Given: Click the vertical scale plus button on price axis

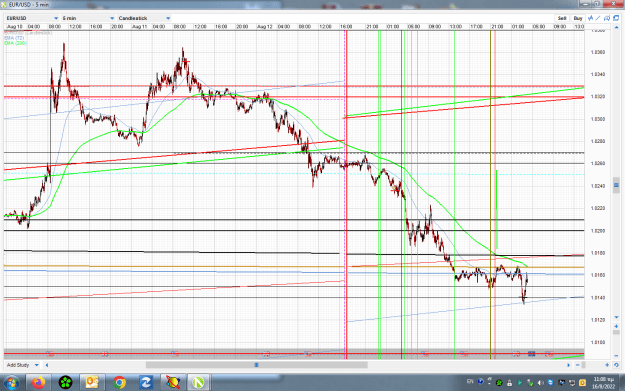Looking at the screenshot, I should pos(616,326).
